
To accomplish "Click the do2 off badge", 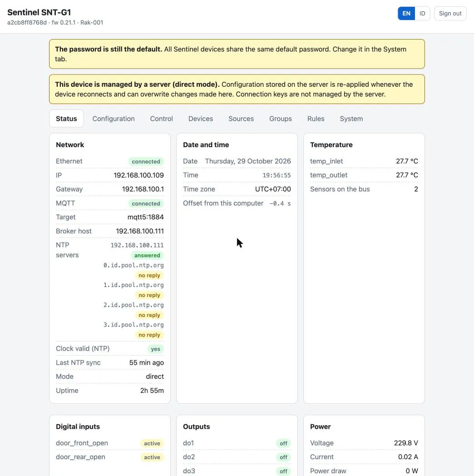I will point(283,457).
